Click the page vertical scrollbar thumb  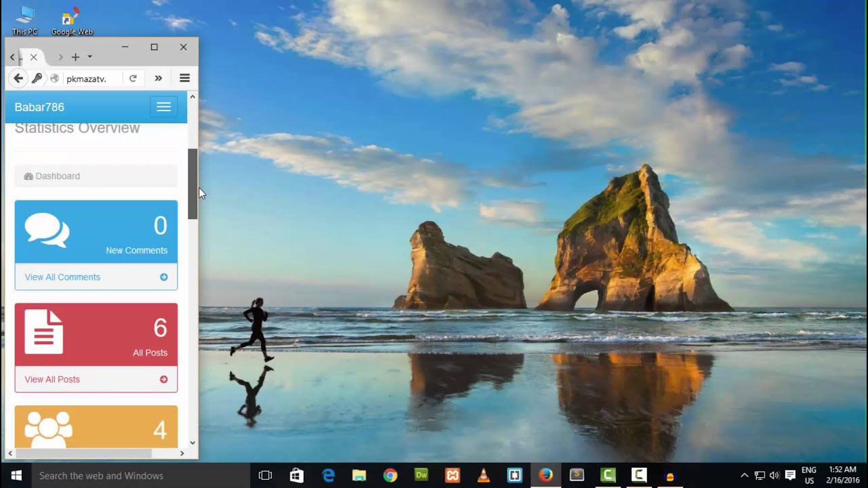pos(193,184)
